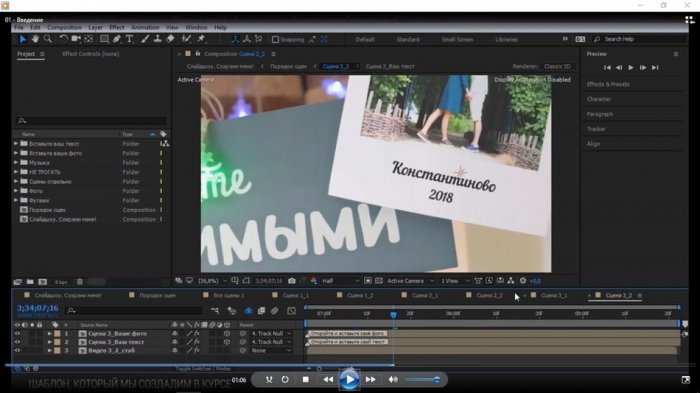Hide layer Сцена 3_Ваше фото with eye toggle
700x393 pixels.
point(17,334)
